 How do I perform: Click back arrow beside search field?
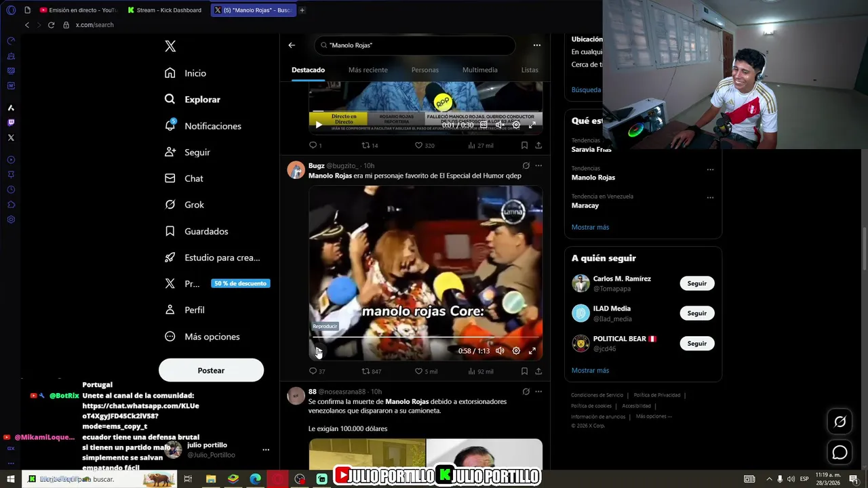[x=292, y=45]
